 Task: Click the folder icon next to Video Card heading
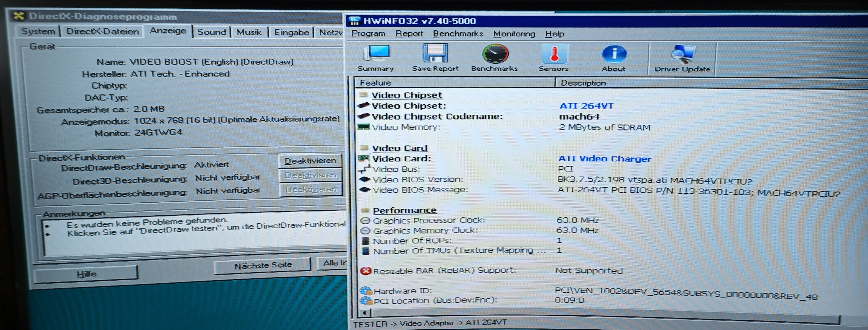tap(364, 148)
